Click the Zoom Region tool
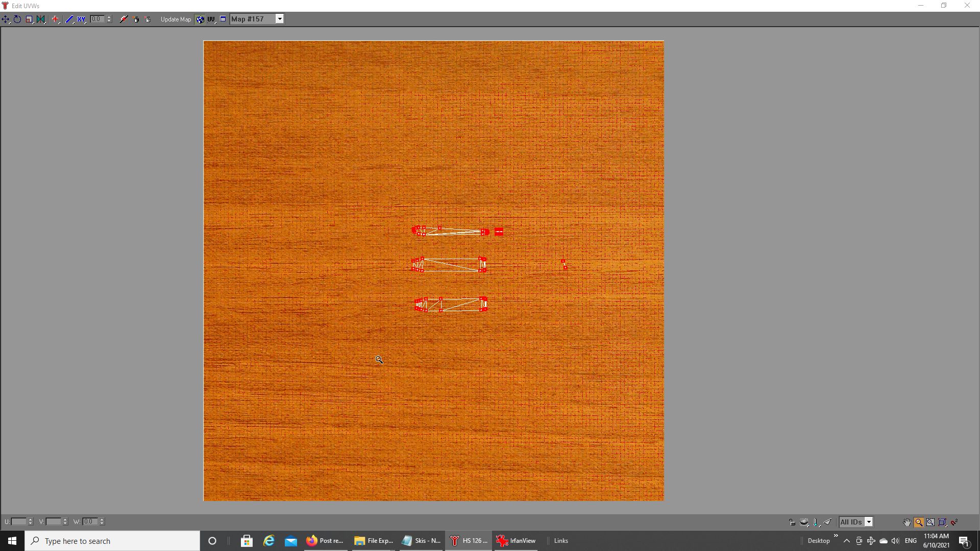Viewport: 980px width, 551px height. 930,522
